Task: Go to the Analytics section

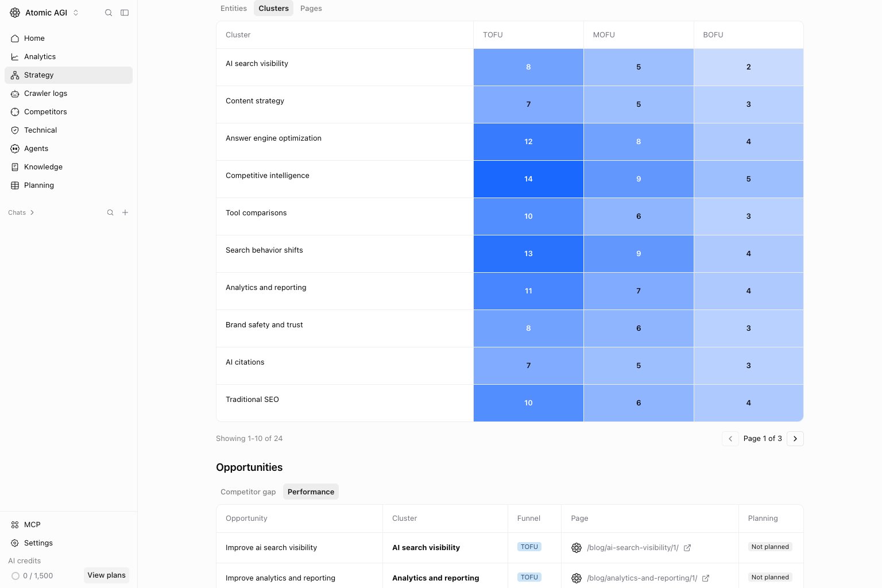Action: coord(68,57)
